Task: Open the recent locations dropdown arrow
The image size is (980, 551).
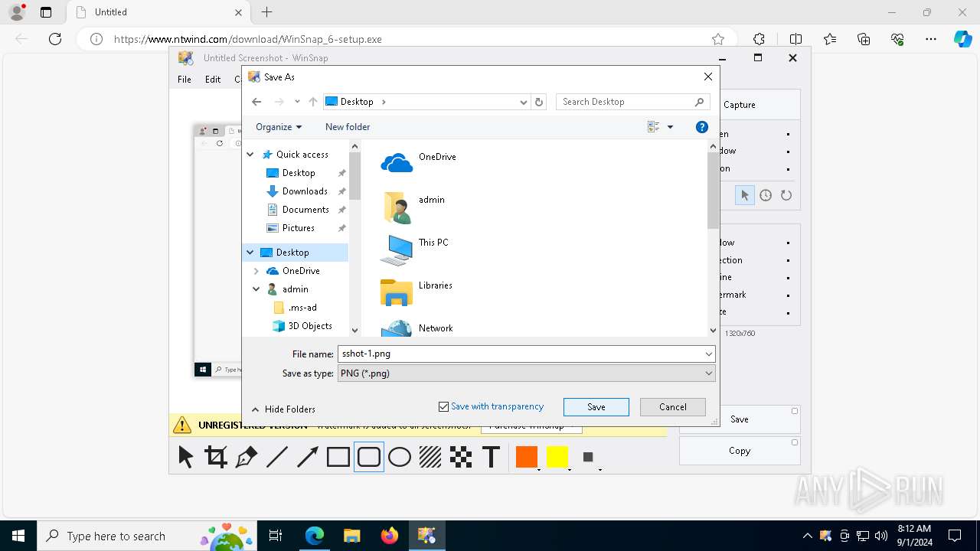Action: (297, 102)
